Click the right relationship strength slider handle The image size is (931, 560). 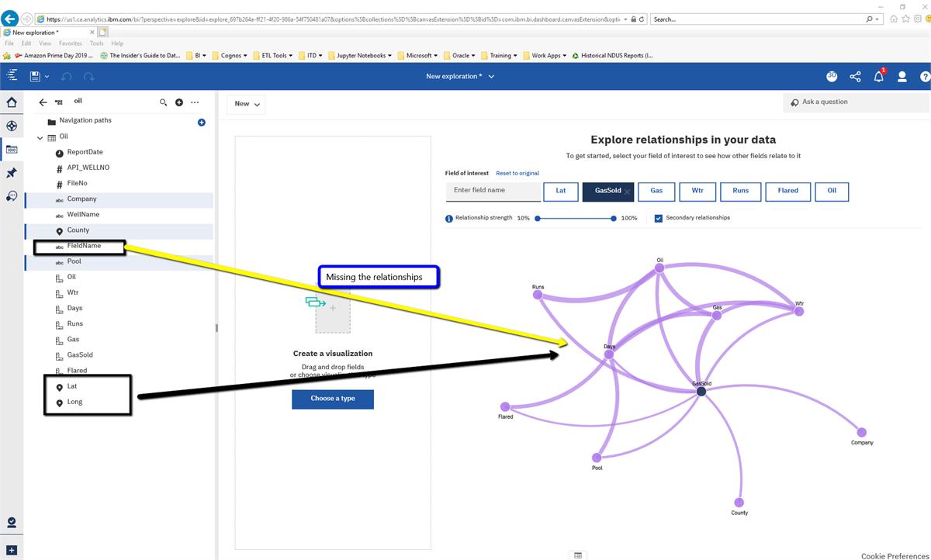click(614, 219)
